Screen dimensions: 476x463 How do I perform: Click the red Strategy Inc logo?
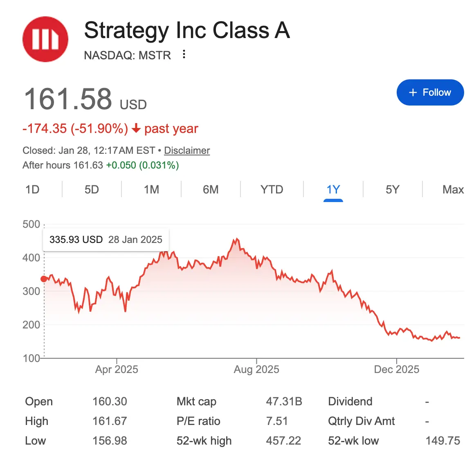coord(45,39)
